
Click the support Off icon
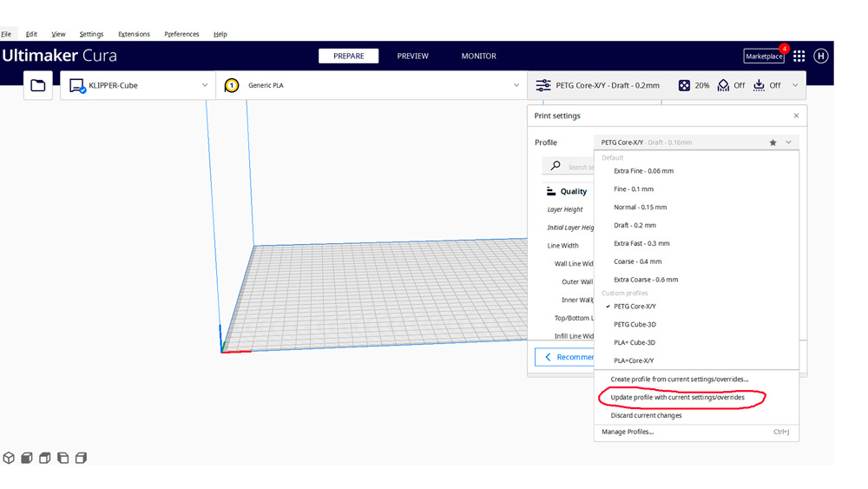[x=723, y=85]
